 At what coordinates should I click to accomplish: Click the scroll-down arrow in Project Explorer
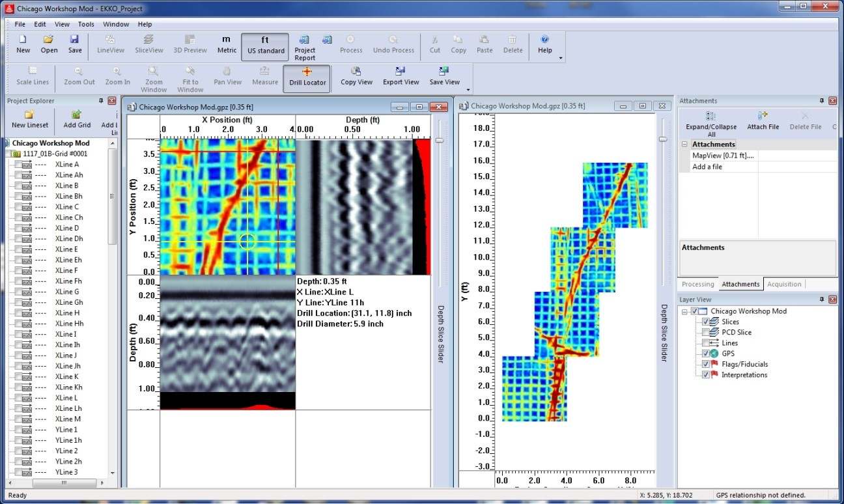113,472
